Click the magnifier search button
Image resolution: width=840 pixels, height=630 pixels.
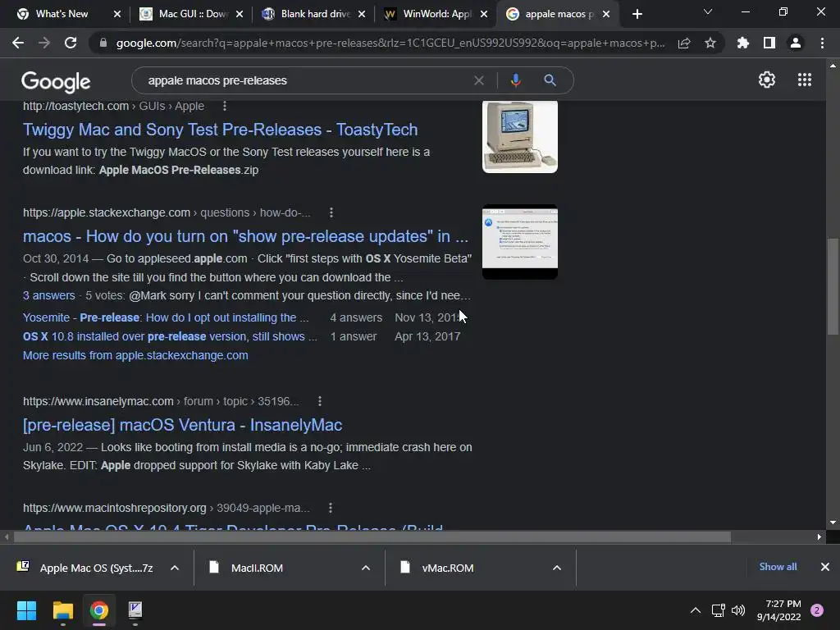point(550,80)
